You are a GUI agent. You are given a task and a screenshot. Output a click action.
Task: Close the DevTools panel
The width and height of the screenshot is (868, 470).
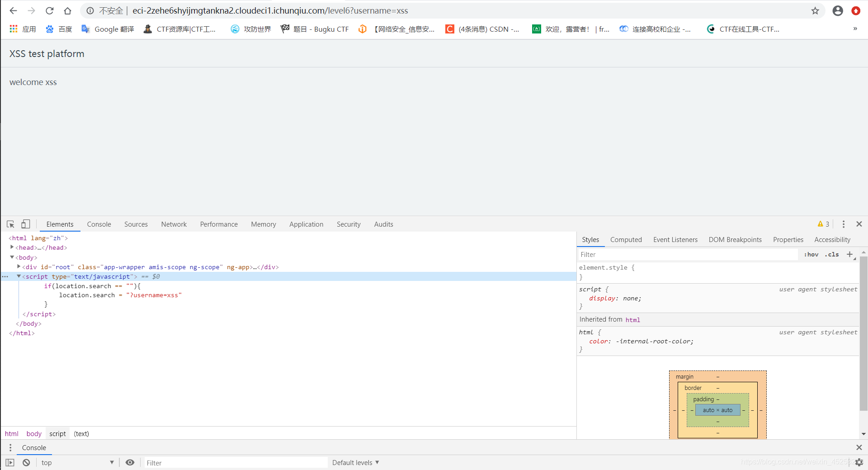pos(859,224)
